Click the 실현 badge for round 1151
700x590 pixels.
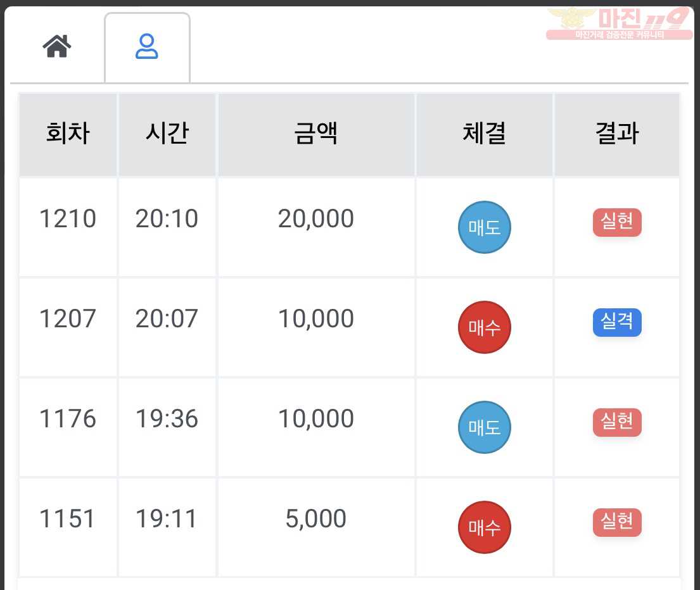(x=617, y=522)
